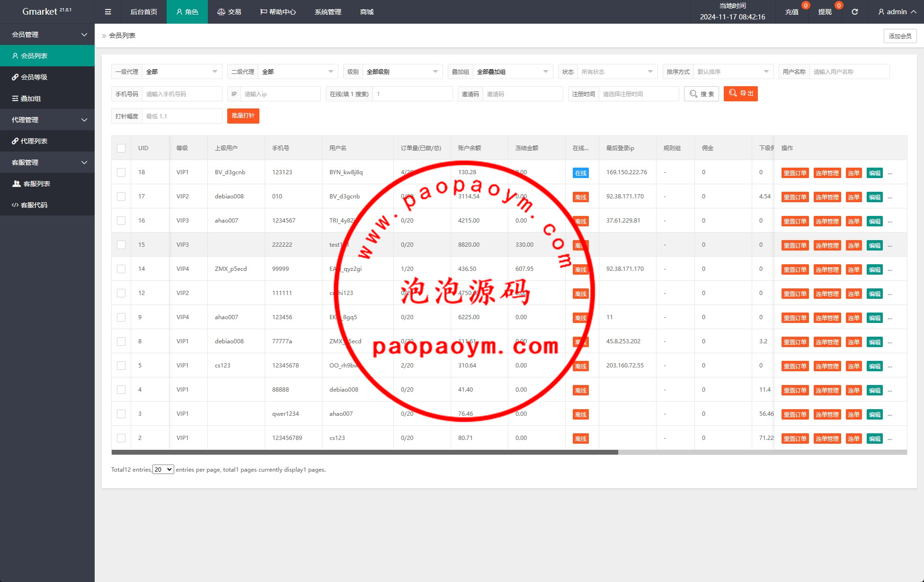924x582 pixels.
Task: Focus the 邀请码 input field
Action: pyautogui.click(x=523, y=94)
